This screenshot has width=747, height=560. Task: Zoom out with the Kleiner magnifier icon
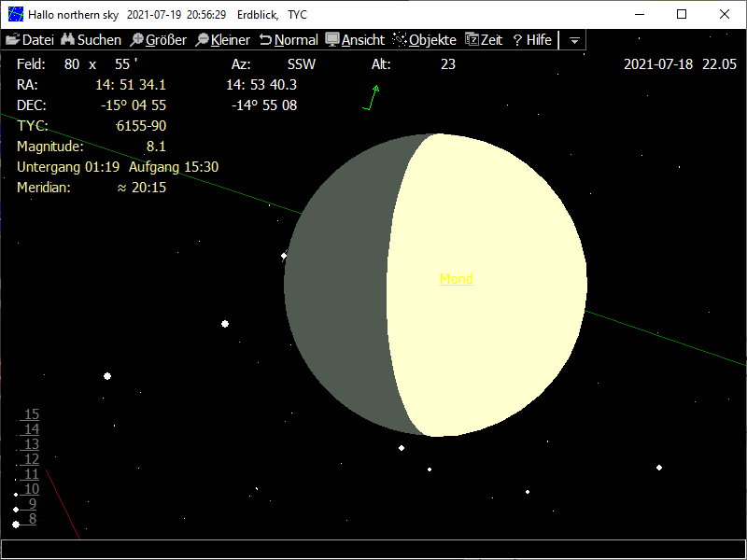tap(202, 40)
